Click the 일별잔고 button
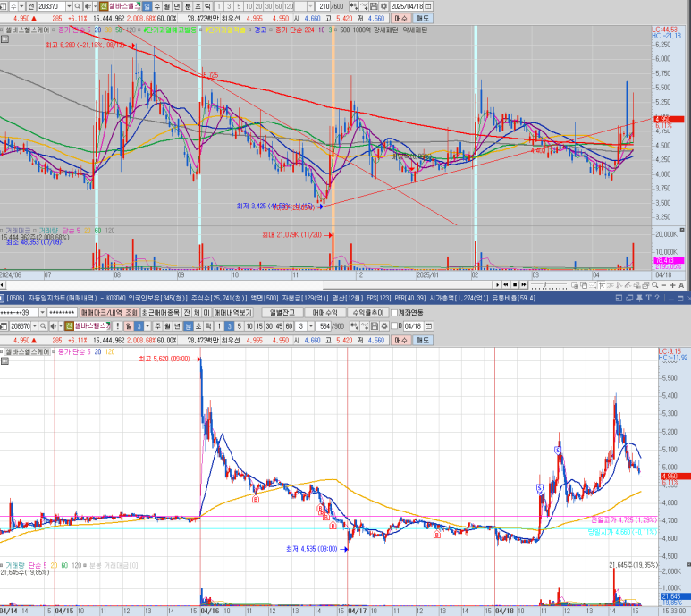The image size is (691, 616). (282, 313)
